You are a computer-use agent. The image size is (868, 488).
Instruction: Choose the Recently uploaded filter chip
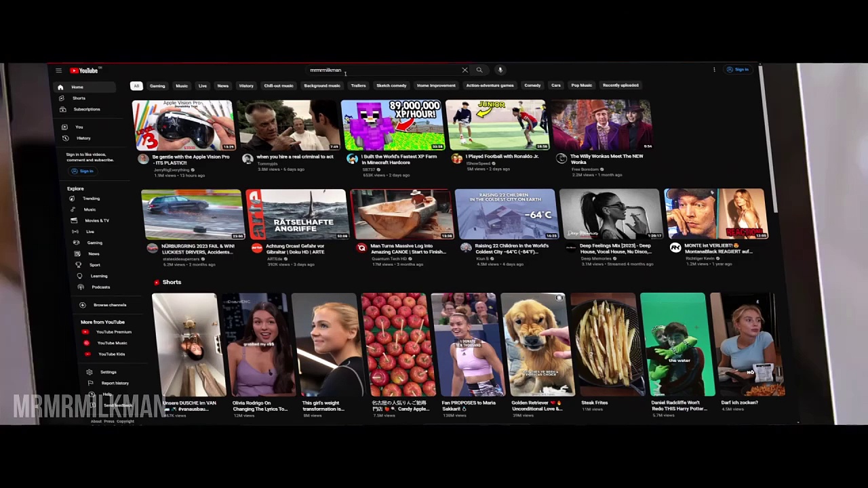click(620, 85)
